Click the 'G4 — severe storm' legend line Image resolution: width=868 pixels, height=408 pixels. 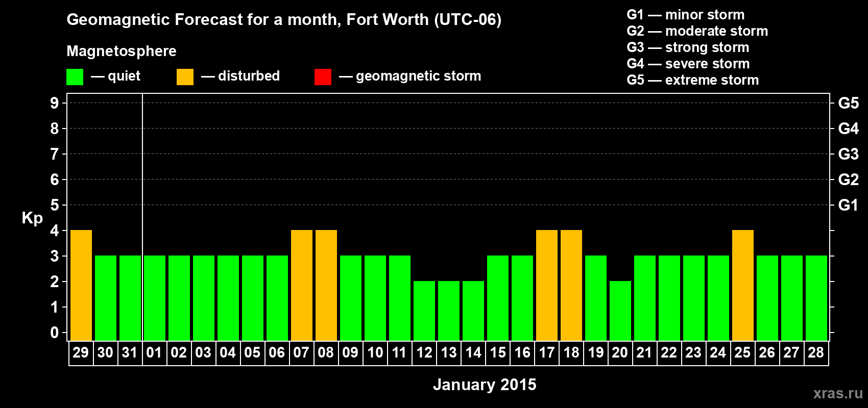688,64
